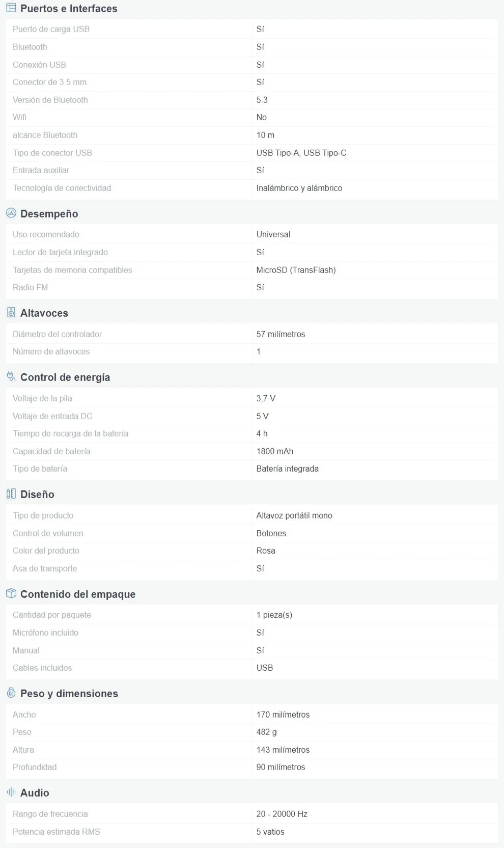
Task: Click the Capacidad de batería row label
Action: click(51, 451)
